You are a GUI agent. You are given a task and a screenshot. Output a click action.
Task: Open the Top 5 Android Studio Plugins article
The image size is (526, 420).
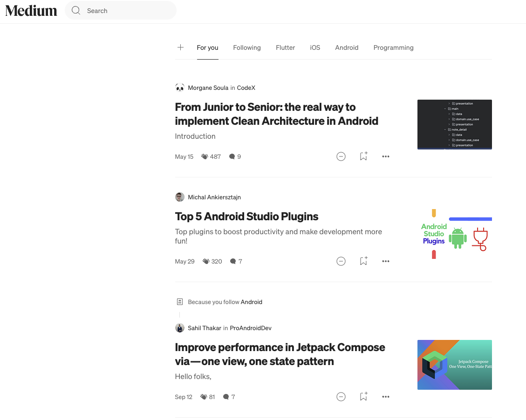(246, 217)
